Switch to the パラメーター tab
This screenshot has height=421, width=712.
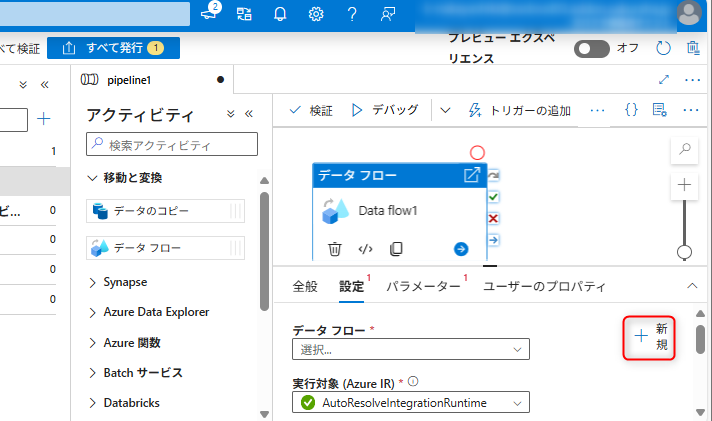pos(423,286)
